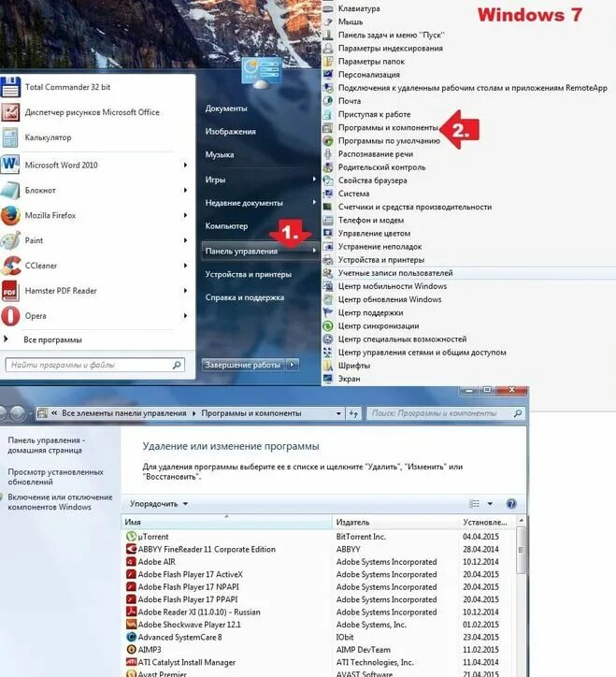The image size is (616, 677).
Task: Open Устройства и принтеры in Start menu
Action: tap(249, 274)
